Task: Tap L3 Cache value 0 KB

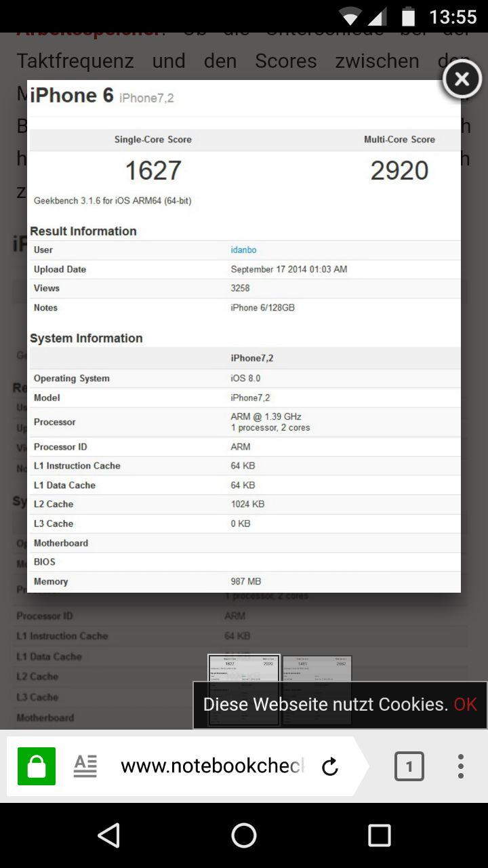Action: point(241,524)
